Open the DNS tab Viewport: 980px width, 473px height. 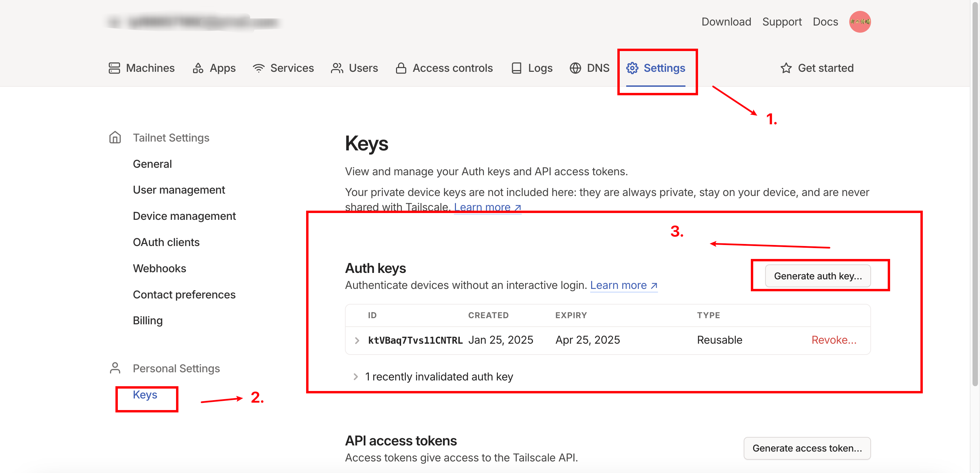point(590,68)
